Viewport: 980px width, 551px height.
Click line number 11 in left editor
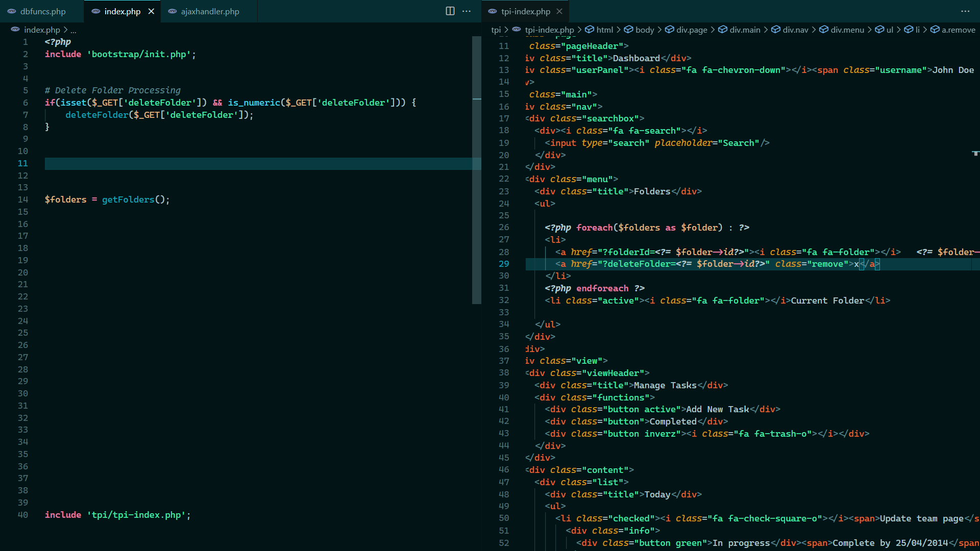coord(23,163)
